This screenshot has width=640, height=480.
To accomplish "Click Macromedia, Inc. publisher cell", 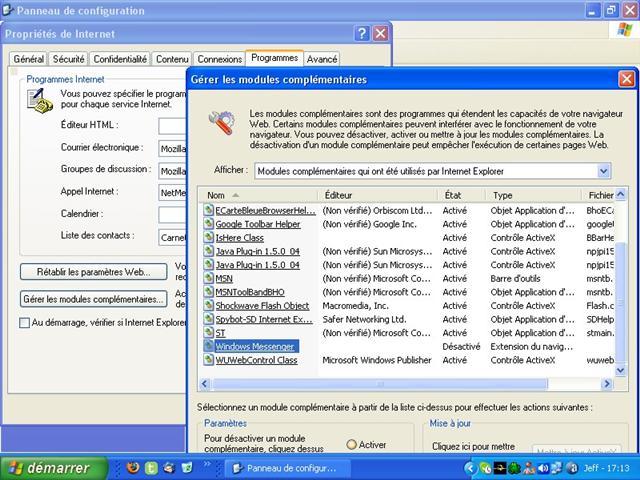I will tap(356, 306).
